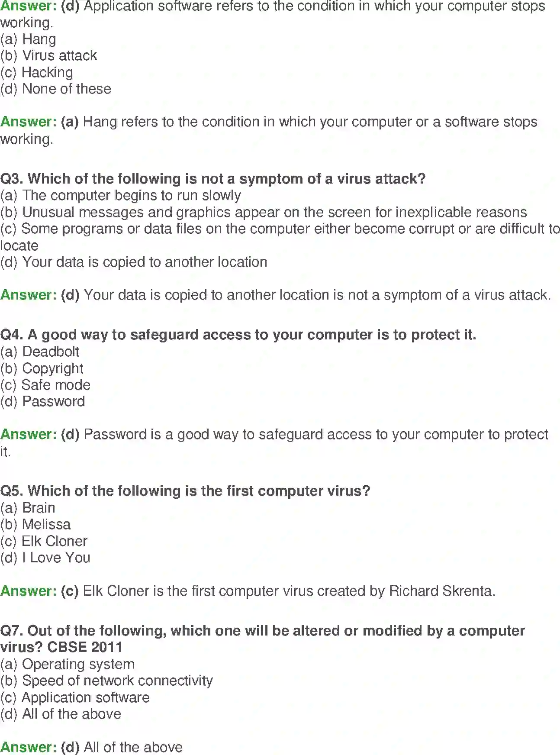
Task: Choose option (b) Copyright
Action: click(42, 368)
